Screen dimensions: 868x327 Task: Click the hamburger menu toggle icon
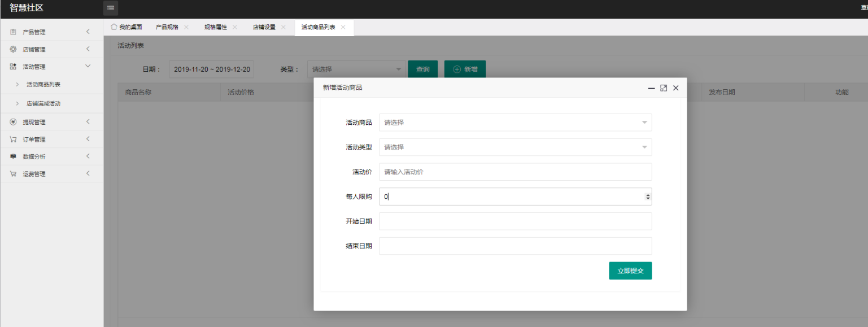[x=111, y=8]
